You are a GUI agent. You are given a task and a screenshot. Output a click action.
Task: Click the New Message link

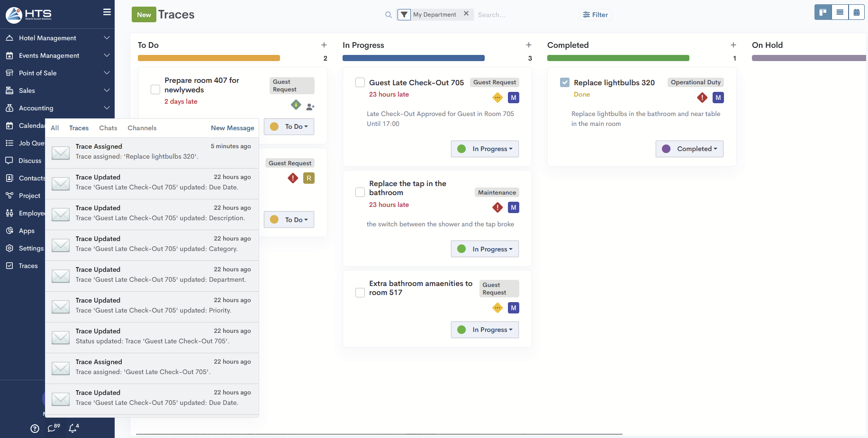pos(232,128)
